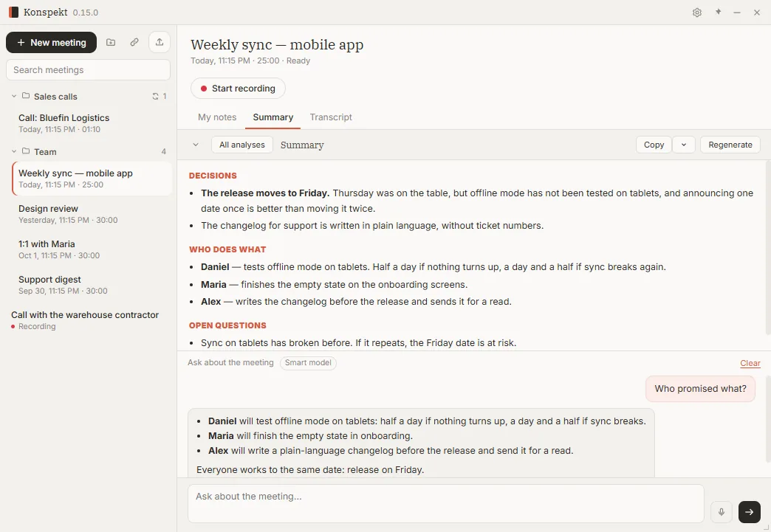Click the microphone icon in chat input
Screen dimensions: 771x532
click(722, 512)
